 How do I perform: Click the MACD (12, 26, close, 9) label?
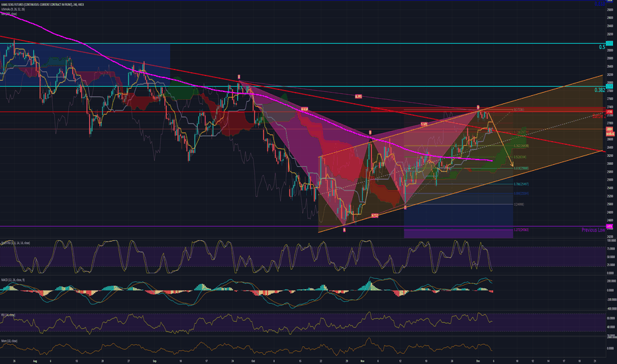13,280
